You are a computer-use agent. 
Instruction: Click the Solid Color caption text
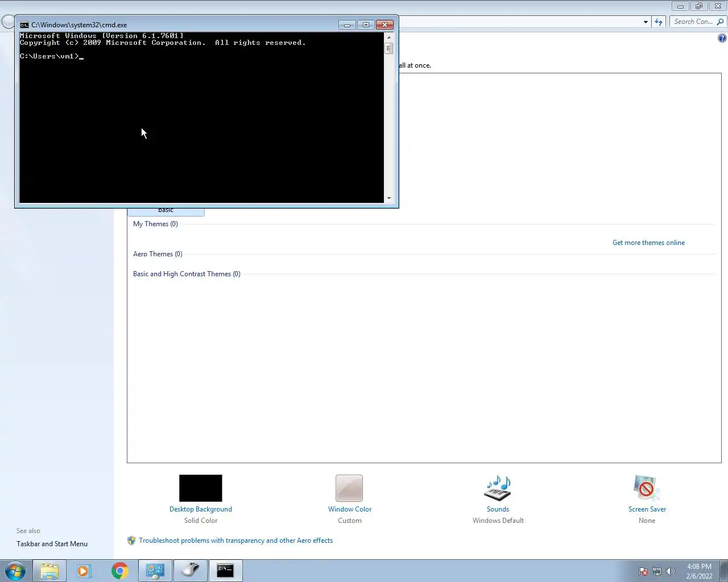[201, 521]
